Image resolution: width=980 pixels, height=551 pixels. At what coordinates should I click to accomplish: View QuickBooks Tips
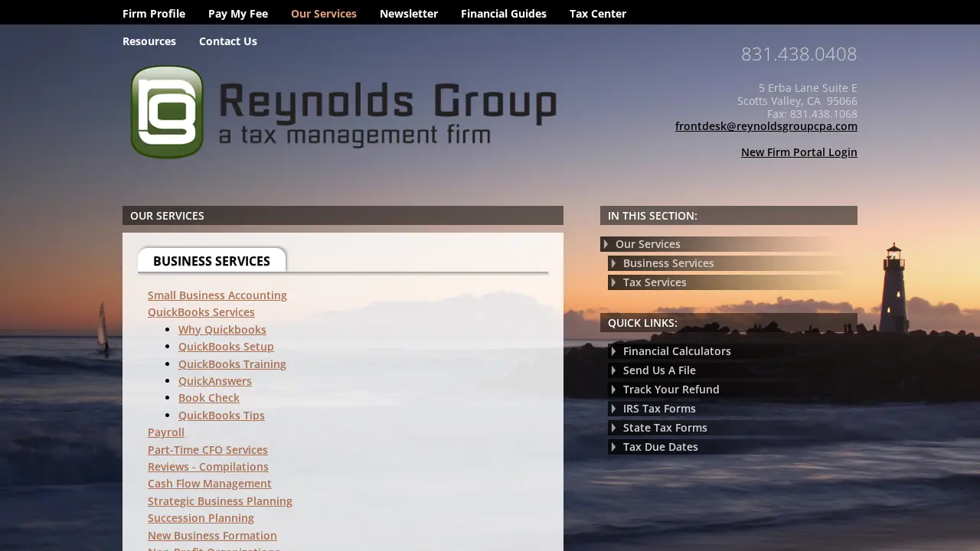(x=221, y=416)
